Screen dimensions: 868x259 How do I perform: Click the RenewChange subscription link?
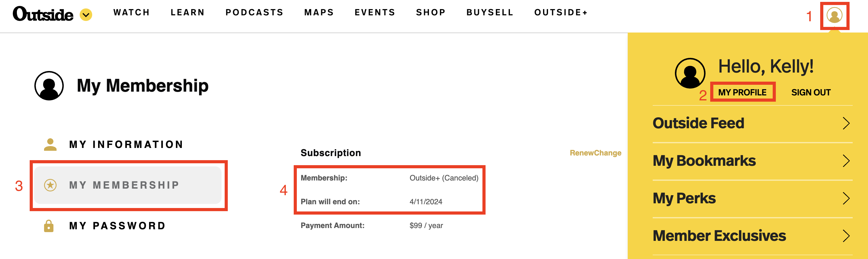pyautogui.click(x=596, y=153)
